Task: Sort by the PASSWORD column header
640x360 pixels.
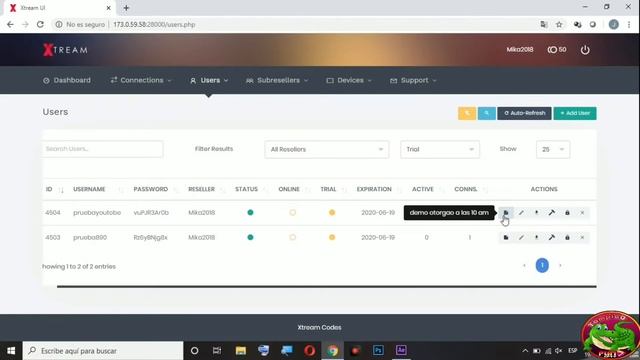Action: [x=151, y=189]
